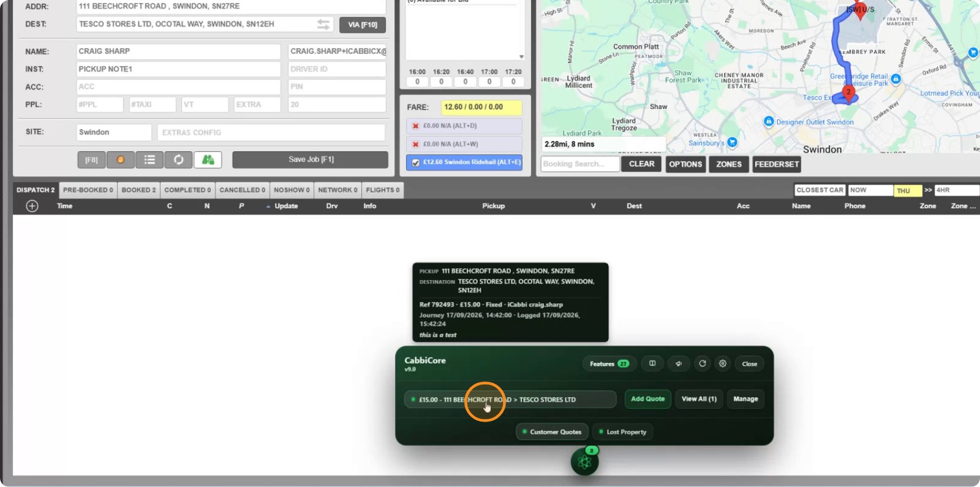The width and height of the screenshot is (980, 487).
Task: Switch to the DISPATCH 2 tab
Action: [x=36, y=190]
